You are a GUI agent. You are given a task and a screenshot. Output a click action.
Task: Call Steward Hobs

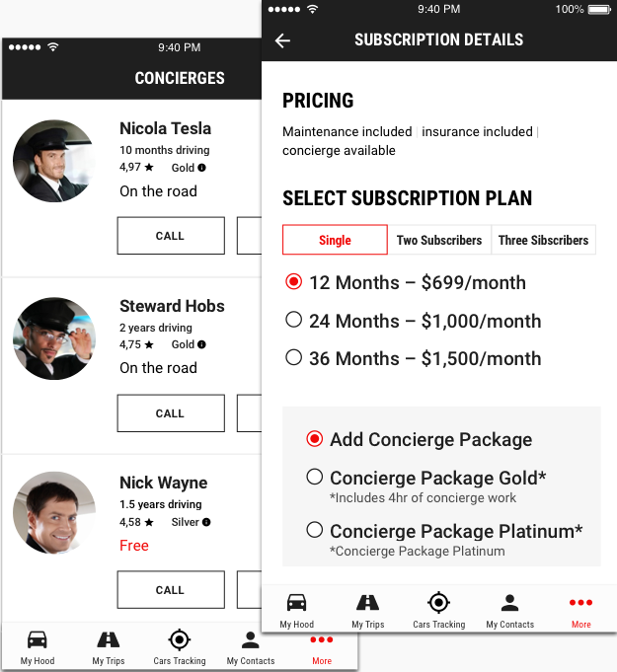point(170,413)
